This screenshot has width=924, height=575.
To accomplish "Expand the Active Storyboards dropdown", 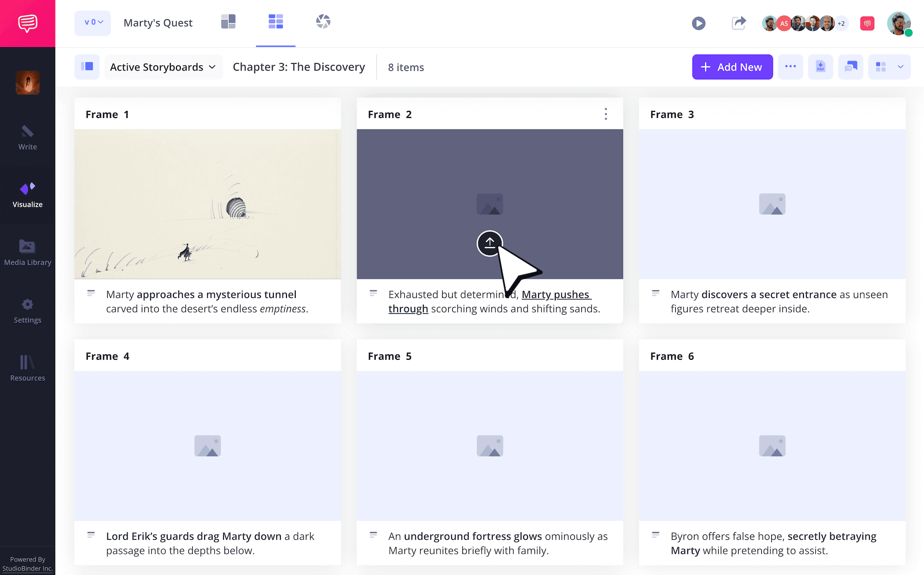I will tap(163, 67).
